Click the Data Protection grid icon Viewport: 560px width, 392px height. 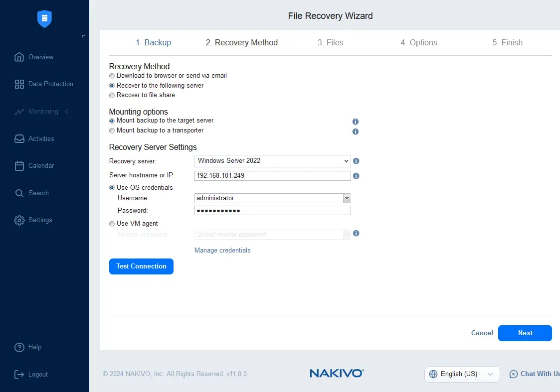19,84
